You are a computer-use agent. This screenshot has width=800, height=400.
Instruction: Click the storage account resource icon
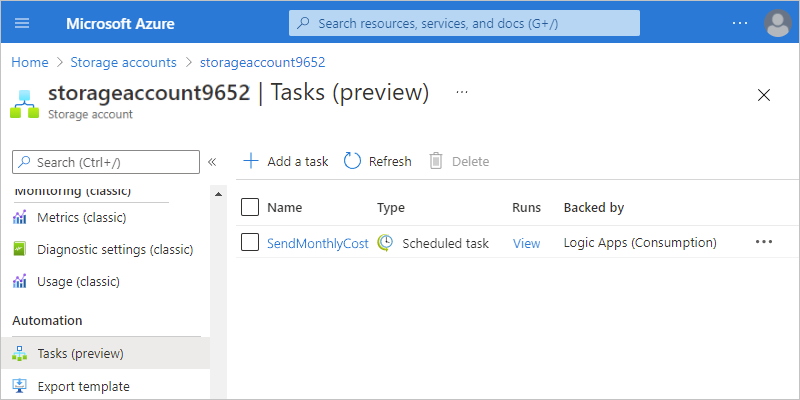click(24, 104)
